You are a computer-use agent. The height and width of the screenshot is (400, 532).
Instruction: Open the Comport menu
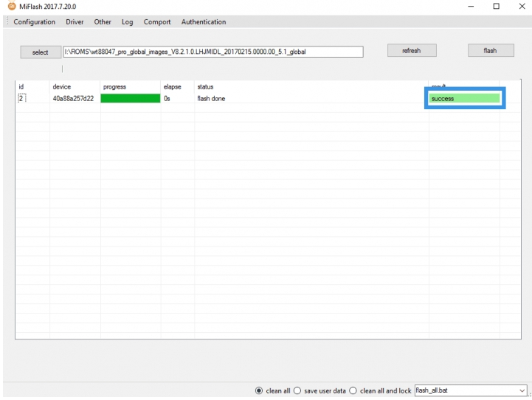pyautogui.click(x=157, y=22)
